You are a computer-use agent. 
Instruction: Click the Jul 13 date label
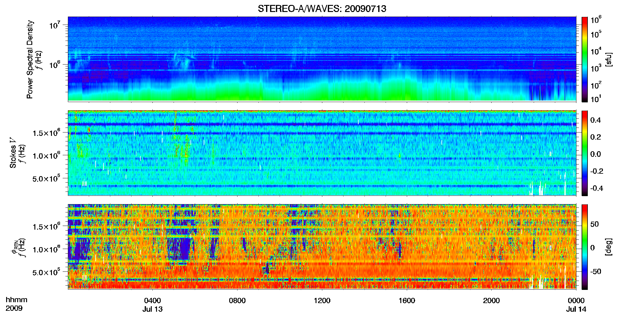coord(152,309)
